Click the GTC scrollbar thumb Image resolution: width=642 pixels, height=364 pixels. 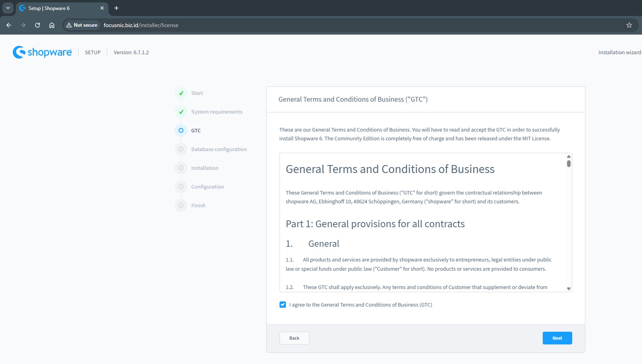569,163
